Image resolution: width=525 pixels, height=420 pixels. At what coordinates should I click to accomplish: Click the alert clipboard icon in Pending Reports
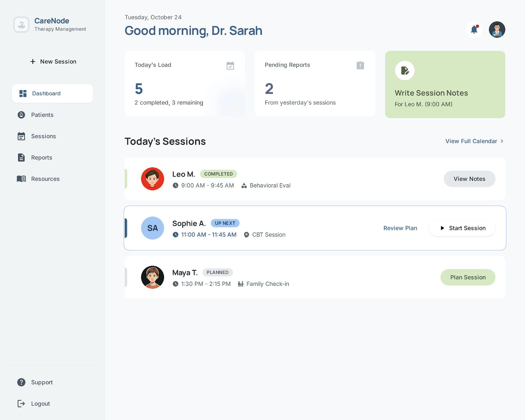360,65
